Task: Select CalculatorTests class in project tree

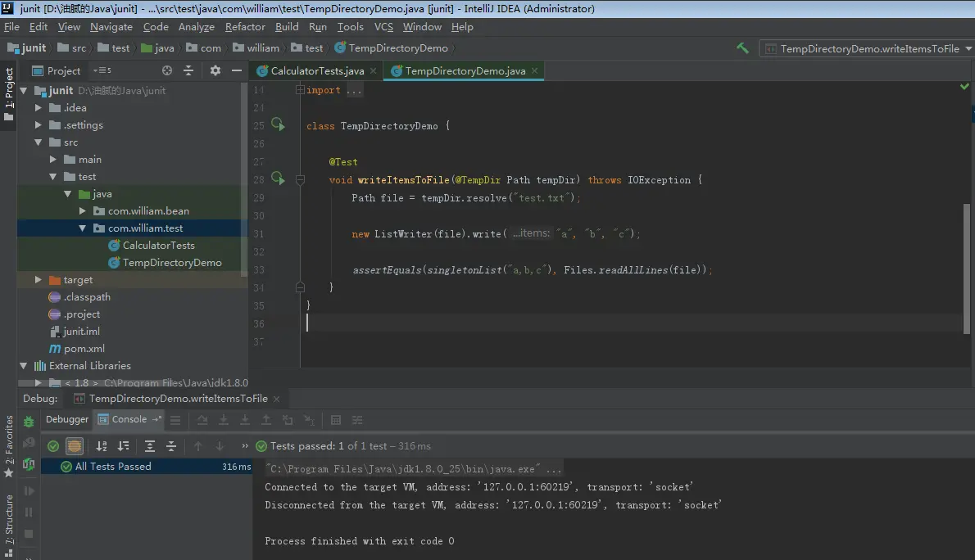Action: point(159,246)
